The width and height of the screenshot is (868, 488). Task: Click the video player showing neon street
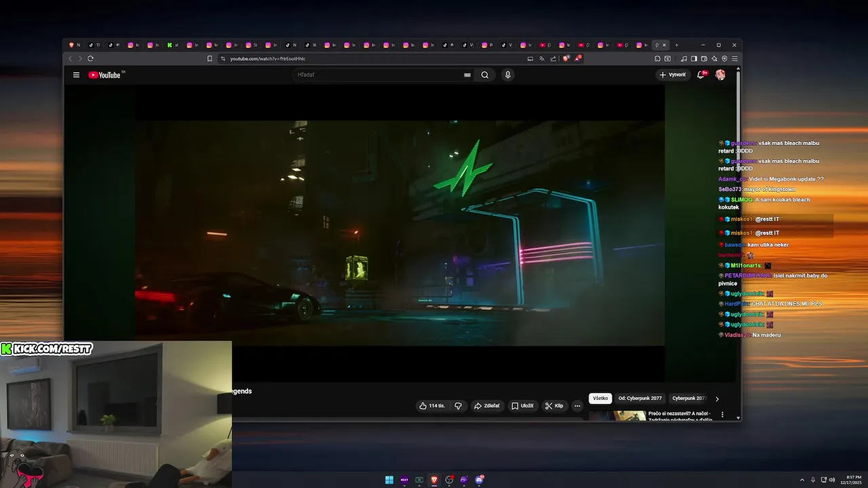tap(400, 233)
